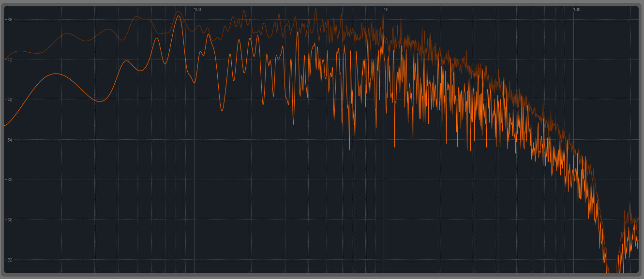The width and height of the screenshot is (644, 279).
Task: Click the -72 dB level label
Action: [x=9, y=260]
